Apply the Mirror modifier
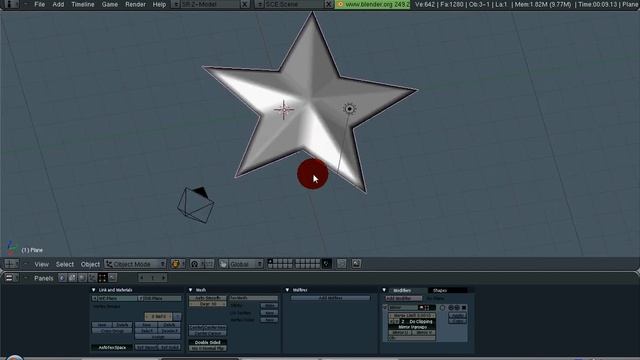 click(458, 316)
